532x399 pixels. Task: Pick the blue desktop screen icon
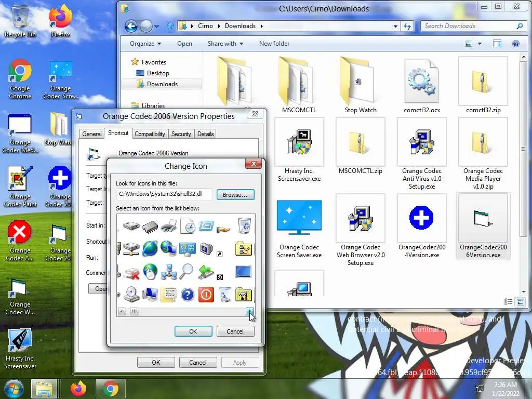(x=243, y=271)
